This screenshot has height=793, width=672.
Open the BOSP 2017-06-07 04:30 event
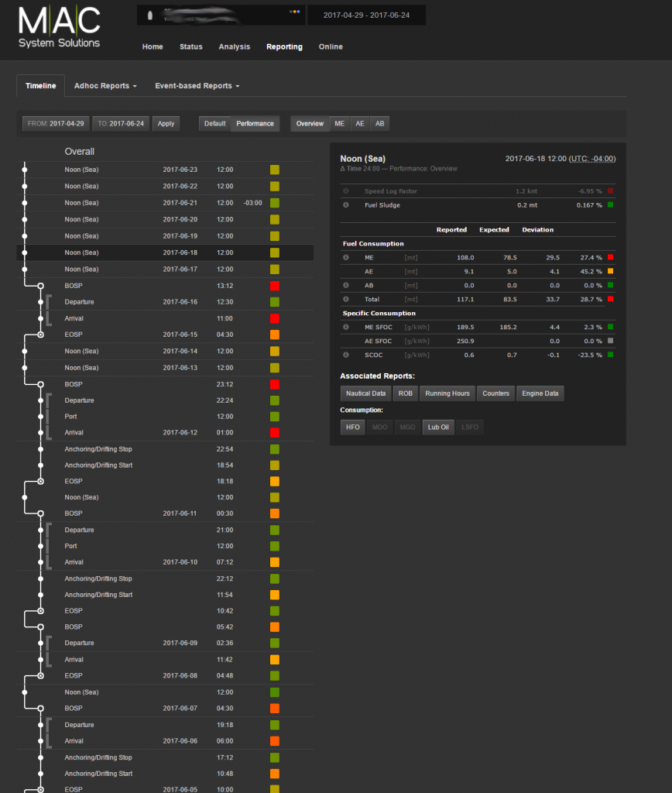tap(165, 709)
